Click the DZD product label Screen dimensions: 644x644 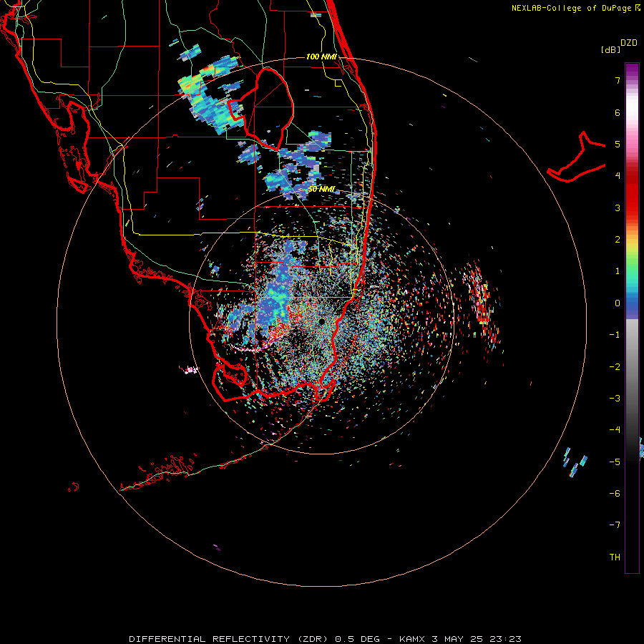click(629, 43)
